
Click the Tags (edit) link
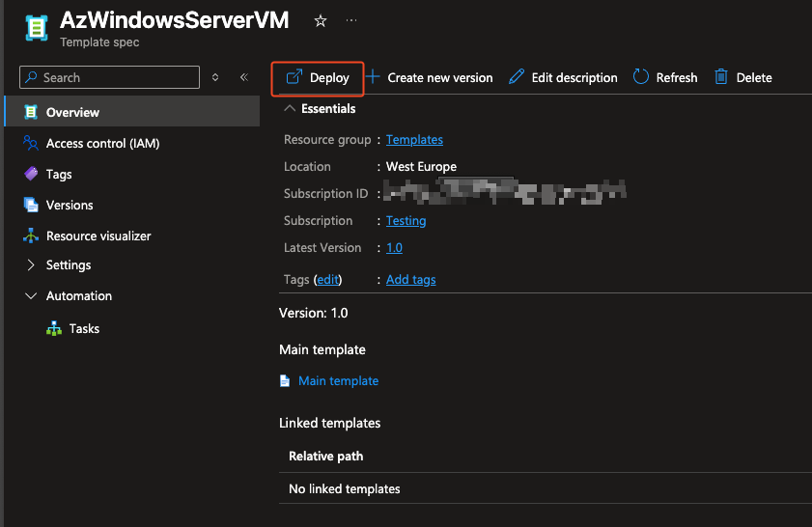[328, 280]
